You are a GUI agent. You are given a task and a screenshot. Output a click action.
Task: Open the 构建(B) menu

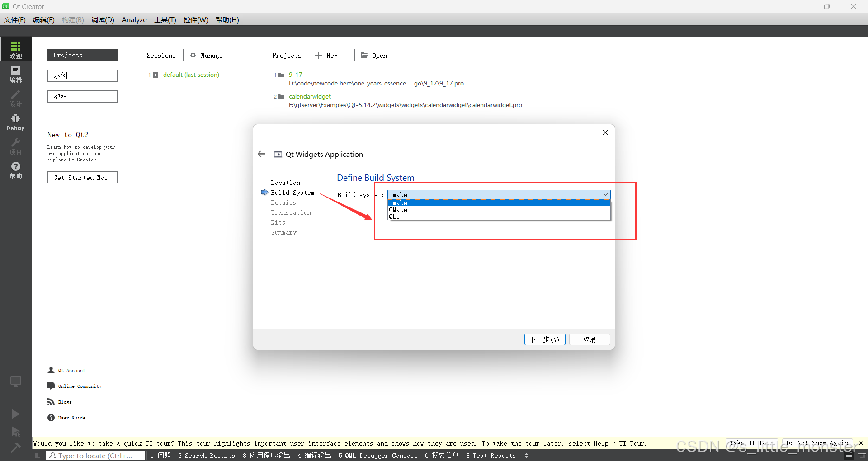click(73, 20)
